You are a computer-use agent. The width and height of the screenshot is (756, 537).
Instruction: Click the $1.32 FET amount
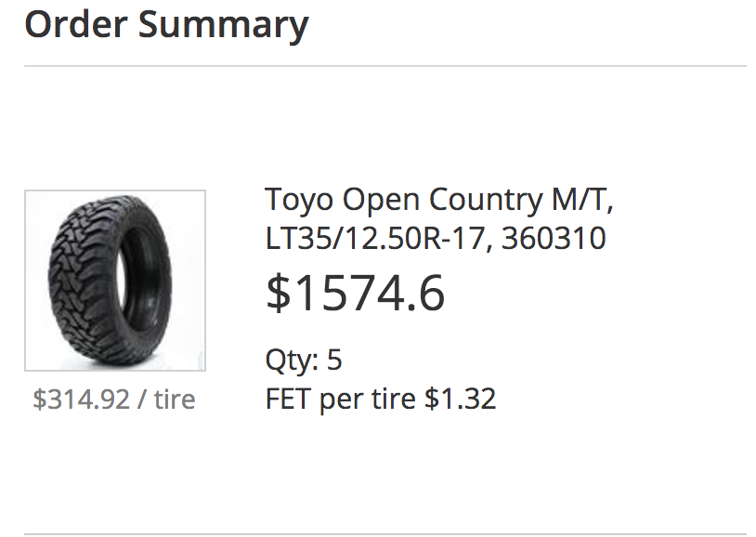coord(460,399)
